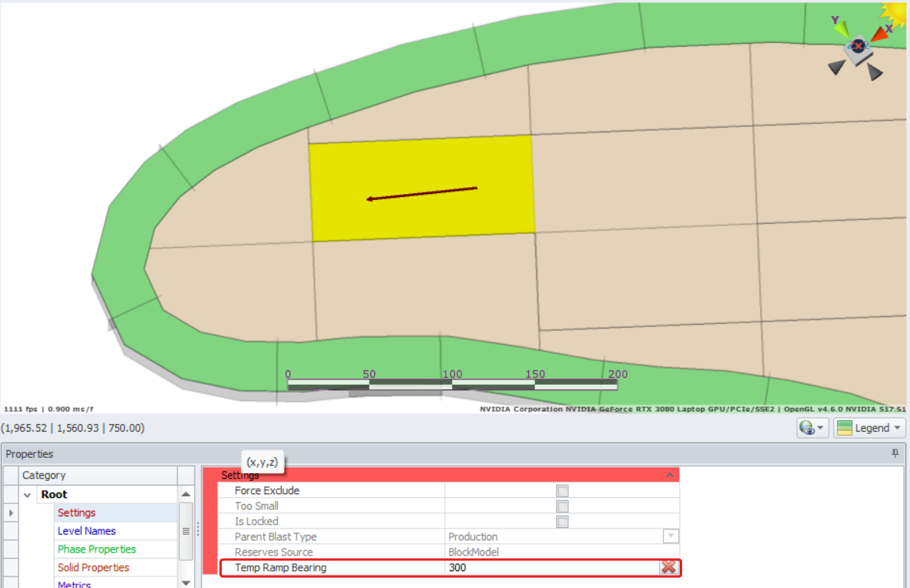Click the sun lighting icon
Screen dimensions: 910x588
tap(895, 14)
